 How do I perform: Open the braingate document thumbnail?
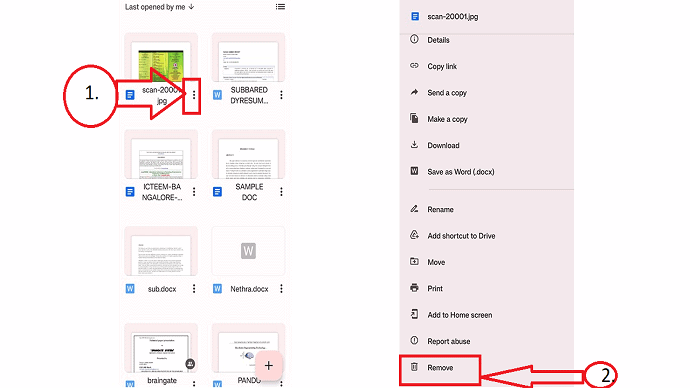[x=161, y=348]
